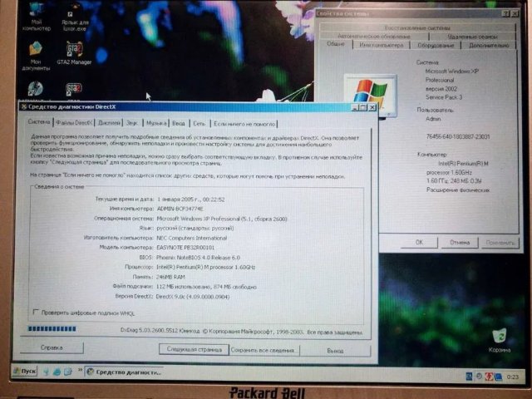The image size is (532, 399).
Task: Click the white page quick launch icon
Action: pos(68,372)
